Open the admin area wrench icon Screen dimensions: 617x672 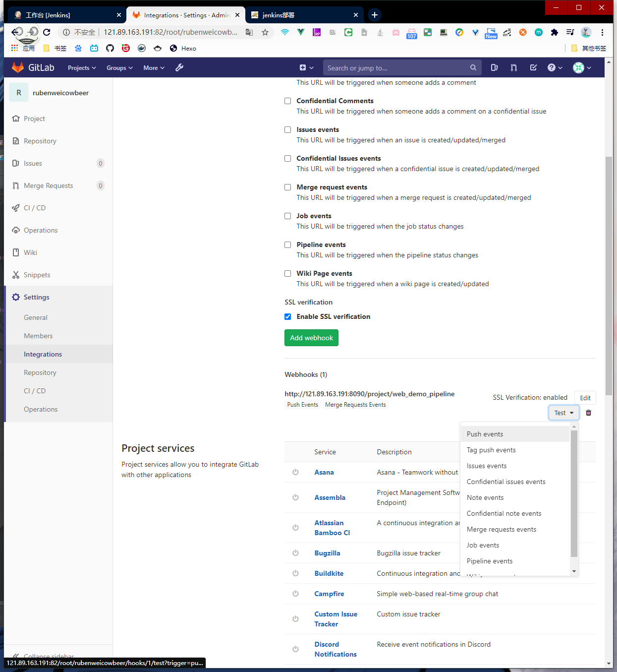(179, 67)
